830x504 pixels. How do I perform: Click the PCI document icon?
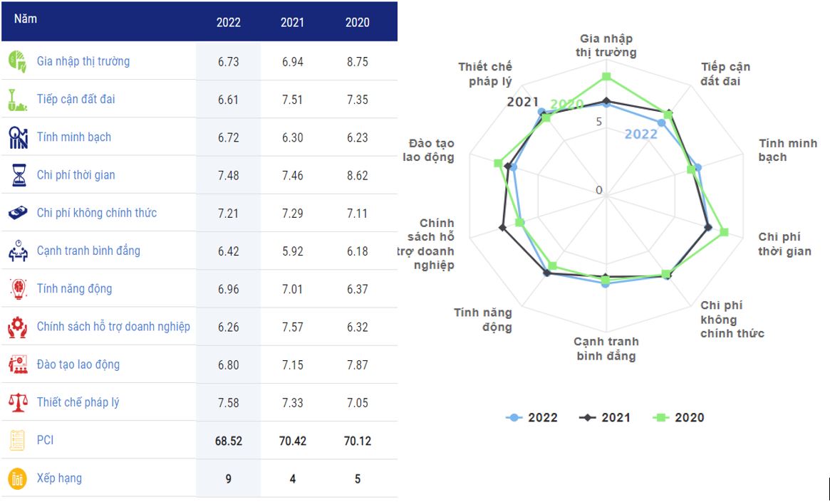tap(17, 441)
